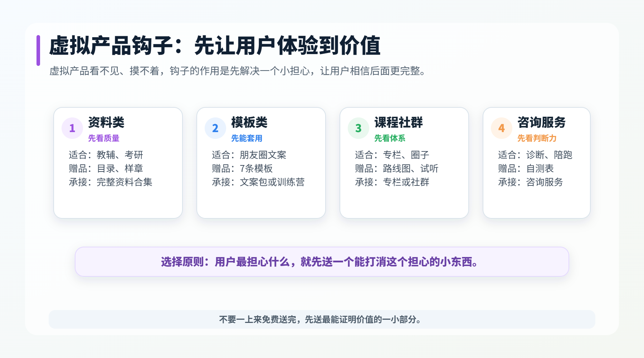Click the line 承接：文案包或训练营
Screen dimensions: 644x358
[258, 182]
